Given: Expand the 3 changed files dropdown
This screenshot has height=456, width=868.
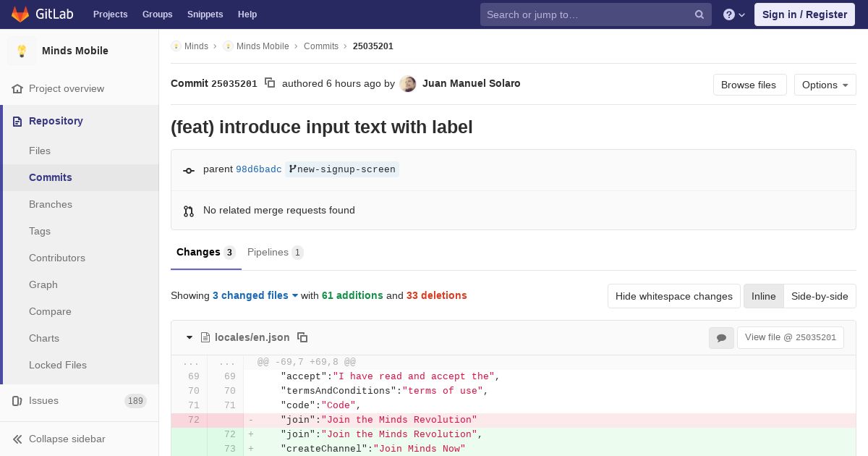Looking at the screenshot, I should [x=255, y=295].
